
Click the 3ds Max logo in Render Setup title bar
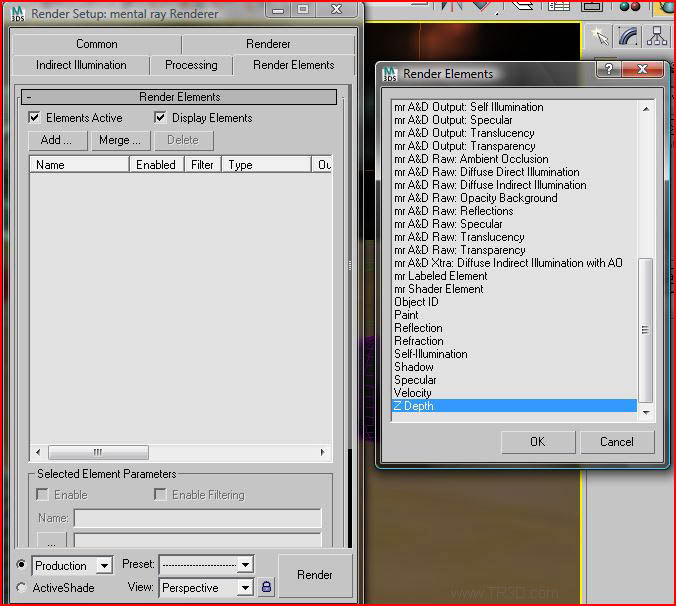18,13
